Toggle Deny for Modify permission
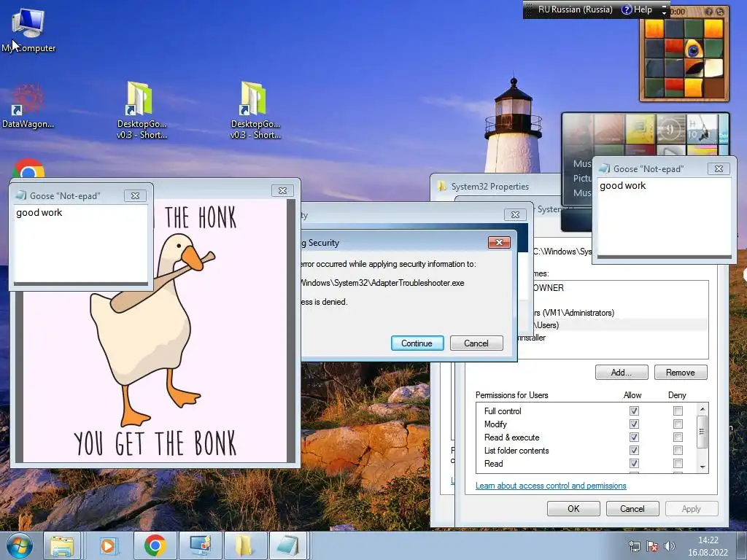 coord(678,424)
